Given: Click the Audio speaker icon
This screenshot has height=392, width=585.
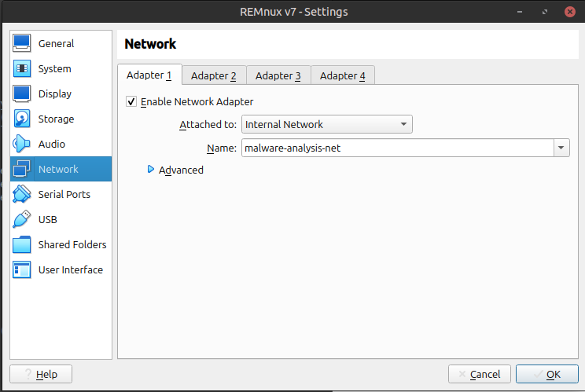Looking at the screenshot, I should pos(22,145).
